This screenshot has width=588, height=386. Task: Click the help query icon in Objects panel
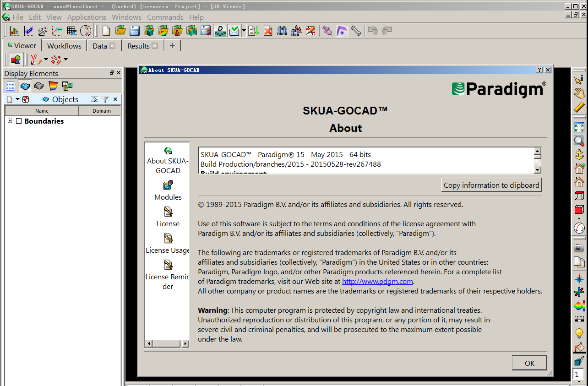[26, 99]
